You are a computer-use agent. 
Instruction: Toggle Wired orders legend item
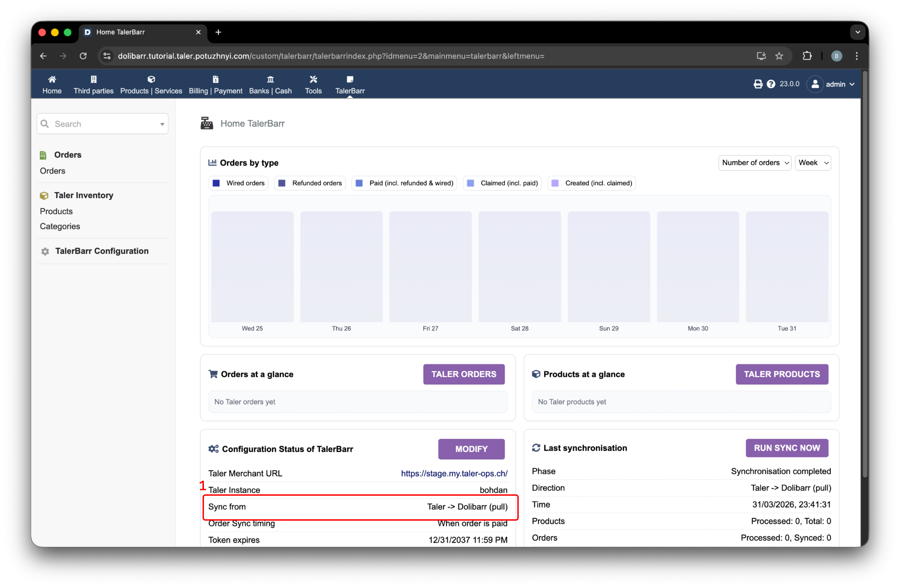click(x=239, y=183)
